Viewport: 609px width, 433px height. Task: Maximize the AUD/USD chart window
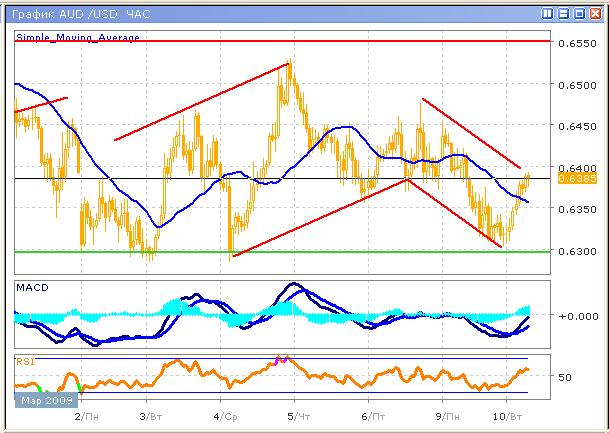tap(579, 14)
